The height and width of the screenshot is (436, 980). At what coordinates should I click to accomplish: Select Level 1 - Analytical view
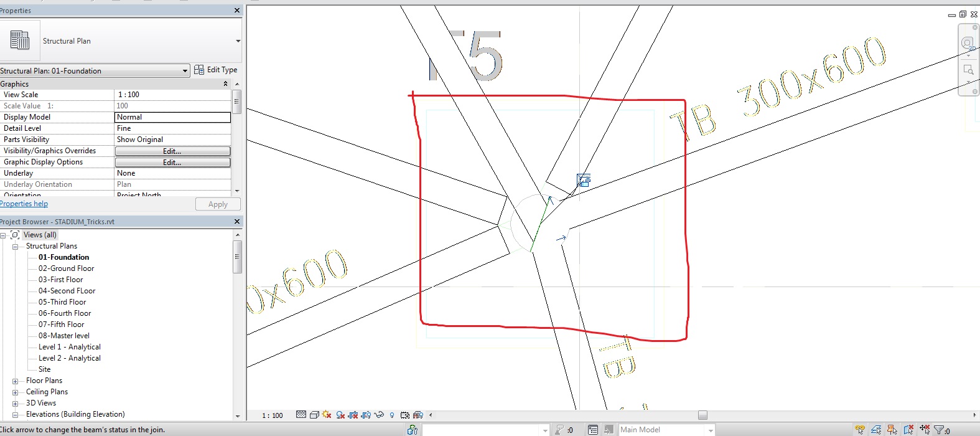coord(69,347)
